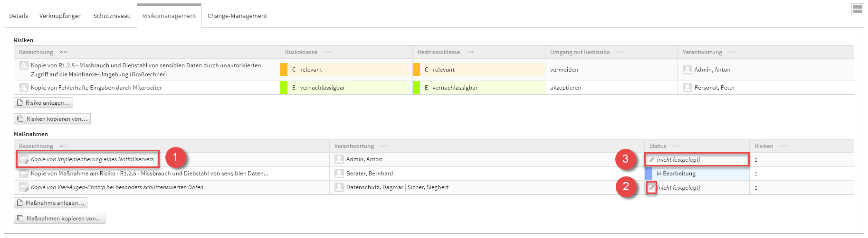Click Maßnahmen kopieren von button
Screen dimensions: 868x238
pyautogui.click(x=59, y=219)
